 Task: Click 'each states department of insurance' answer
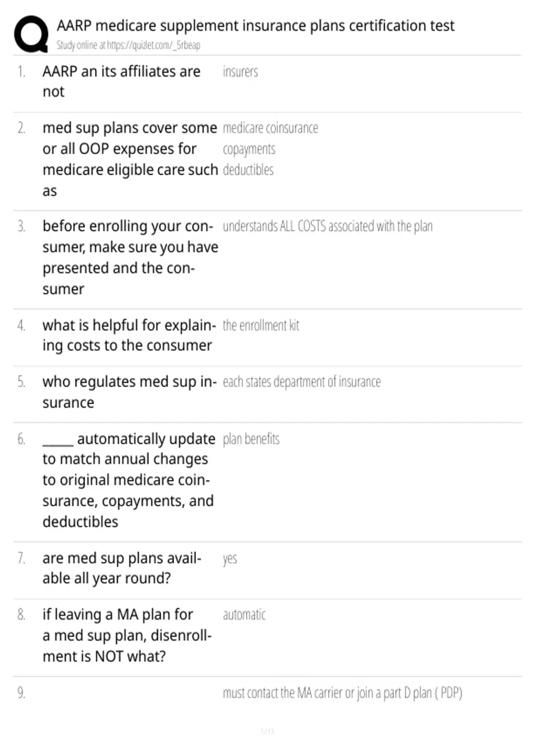coord(302,382)
